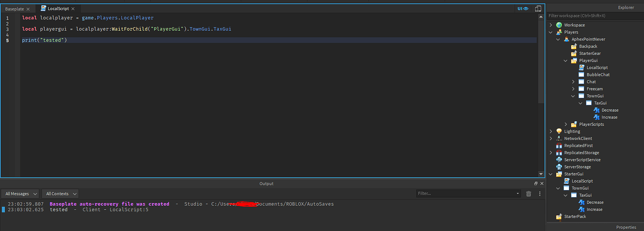Click the PlayerScripts folder icon
Viewport: 644px width, 231px height.
click(x=574, y=124)
